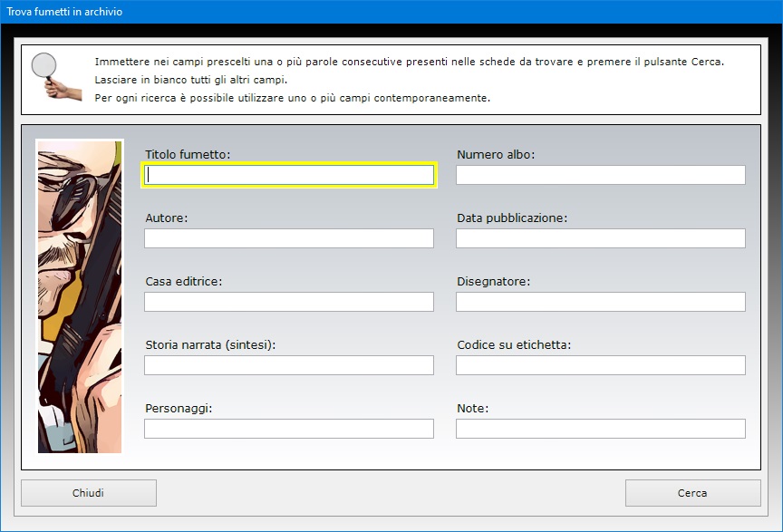The image size is (783, 532).
Task: Click the magnifying glass icon
Action: coord(55,77)
